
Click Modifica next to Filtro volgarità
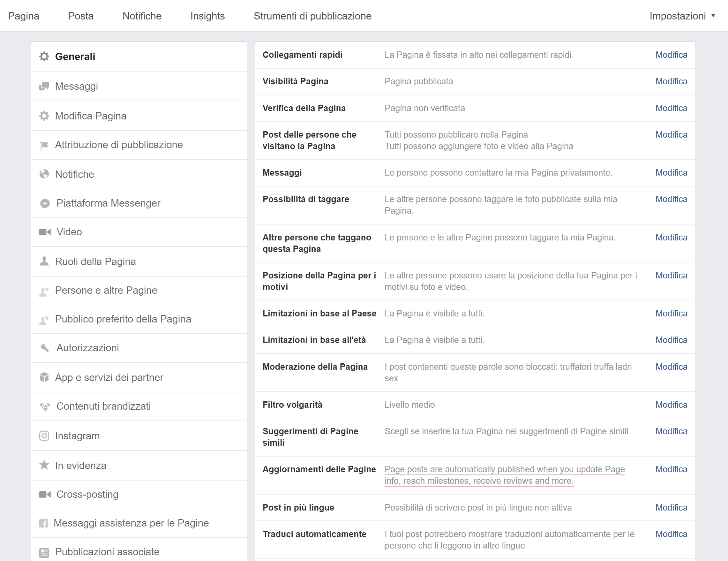671,405
